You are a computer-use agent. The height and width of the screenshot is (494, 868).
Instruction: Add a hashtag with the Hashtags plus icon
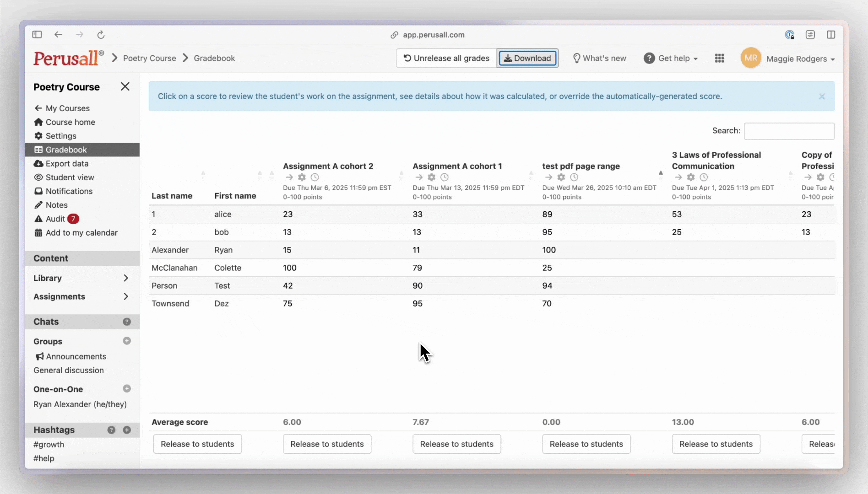click(x=127, y=430)
